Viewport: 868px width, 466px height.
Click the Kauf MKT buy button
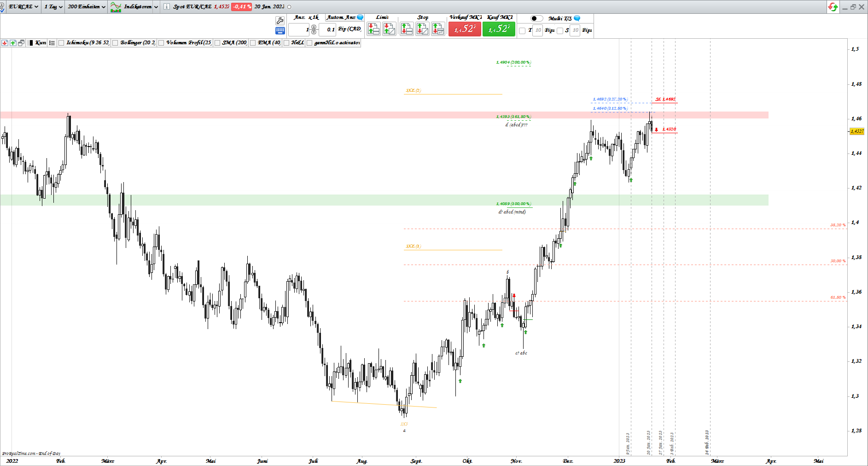(x=499, y=29)
